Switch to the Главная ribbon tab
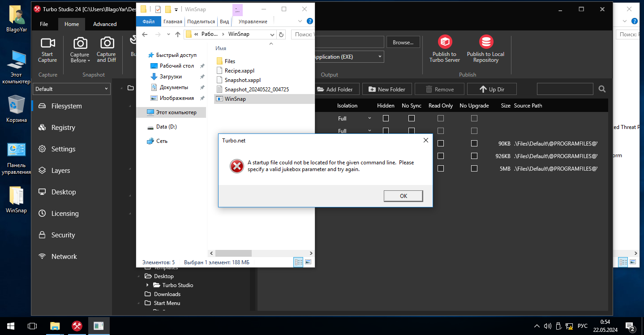The image size is (644, 335). pos(173,21)
